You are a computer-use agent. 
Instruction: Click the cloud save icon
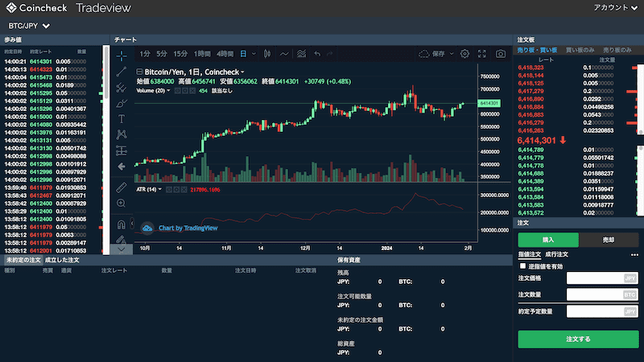coord(424,54)
